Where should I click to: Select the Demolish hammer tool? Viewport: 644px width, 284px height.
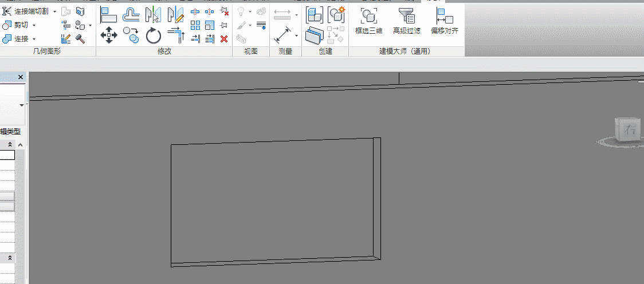click(80, 39)
